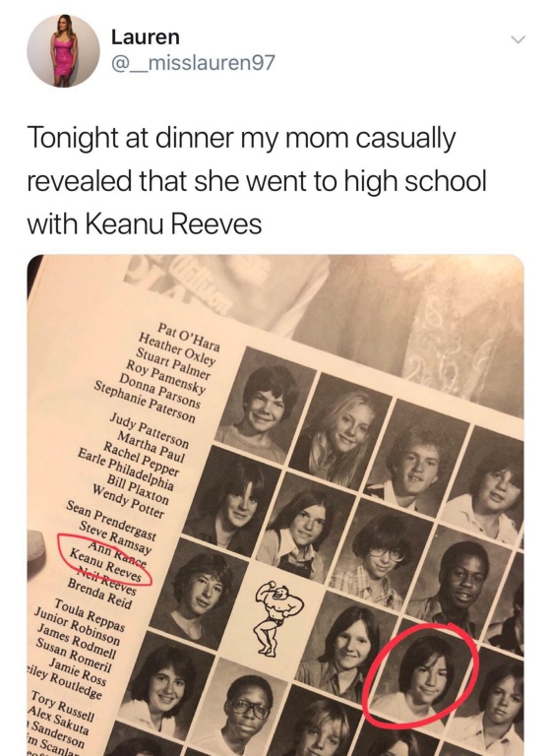This screenshot has width=551, height=756.
Task: Click the red-circled Keanu Reeves name
Action: (x=106, y=565)
